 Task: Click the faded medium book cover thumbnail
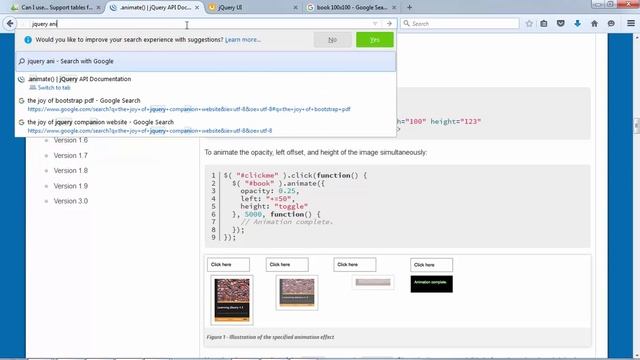pos(297,293)
